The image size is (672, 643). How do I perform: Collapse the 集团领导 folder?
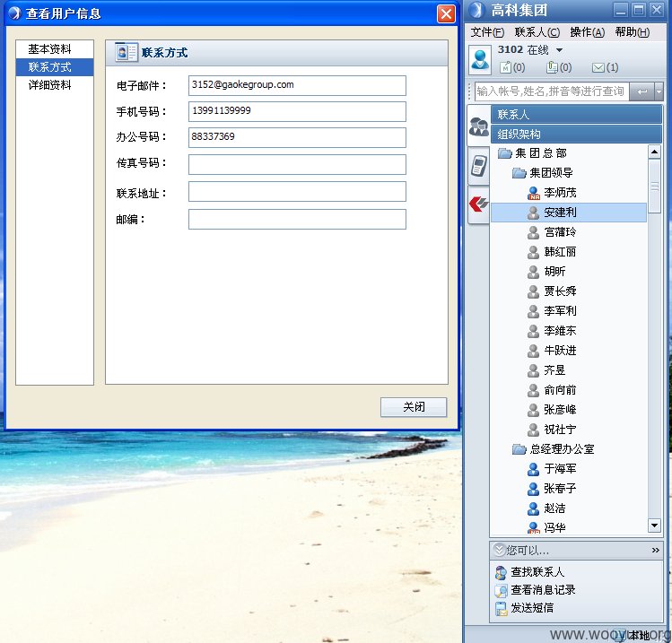(x=519, y=173)
